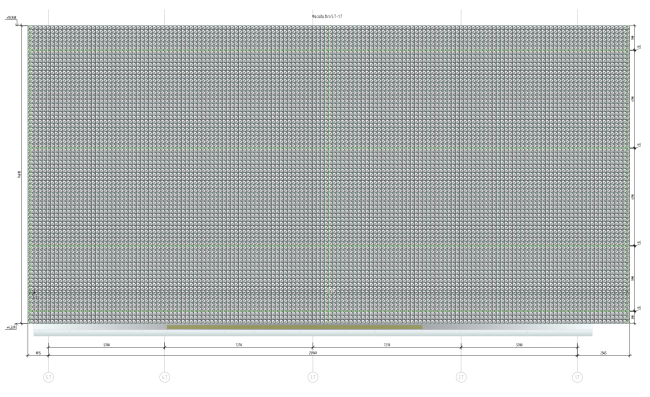Select the olive colored strip below facade
Viewport: 650px width, 397px height.
coord(294,327)
